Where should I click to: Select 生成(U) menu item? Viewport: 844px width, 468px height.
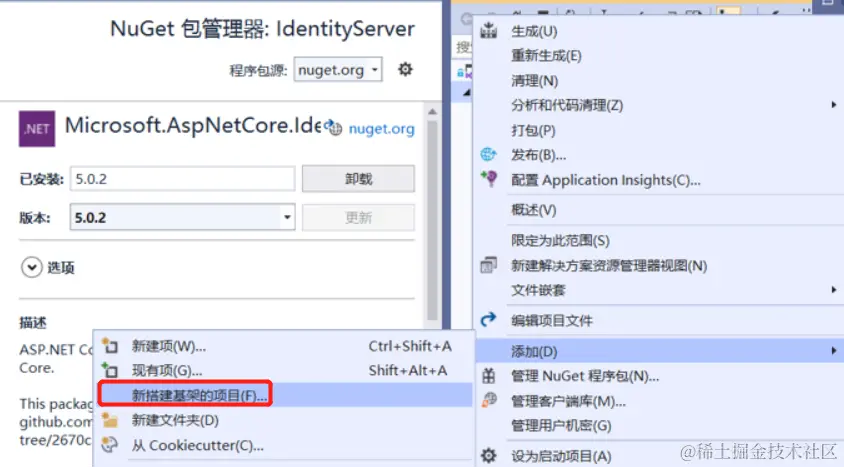coord(659,31)
